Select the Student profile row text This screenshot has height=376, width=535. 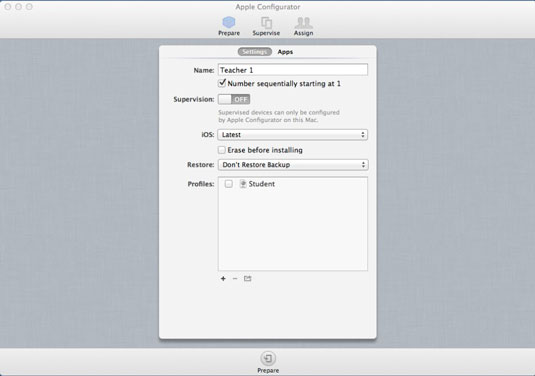tap(261, 184)
